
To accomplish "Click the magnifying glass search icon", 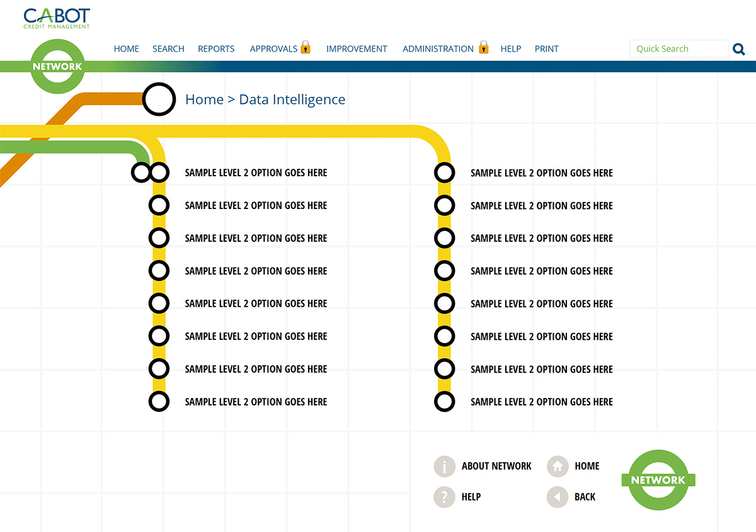I will click(739, 49).
